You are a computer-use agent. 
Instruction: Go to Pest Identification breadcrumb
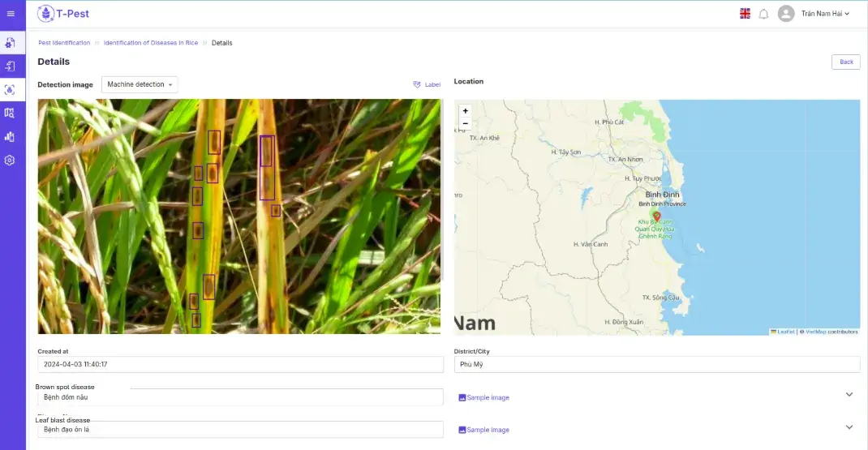(64, 43)
